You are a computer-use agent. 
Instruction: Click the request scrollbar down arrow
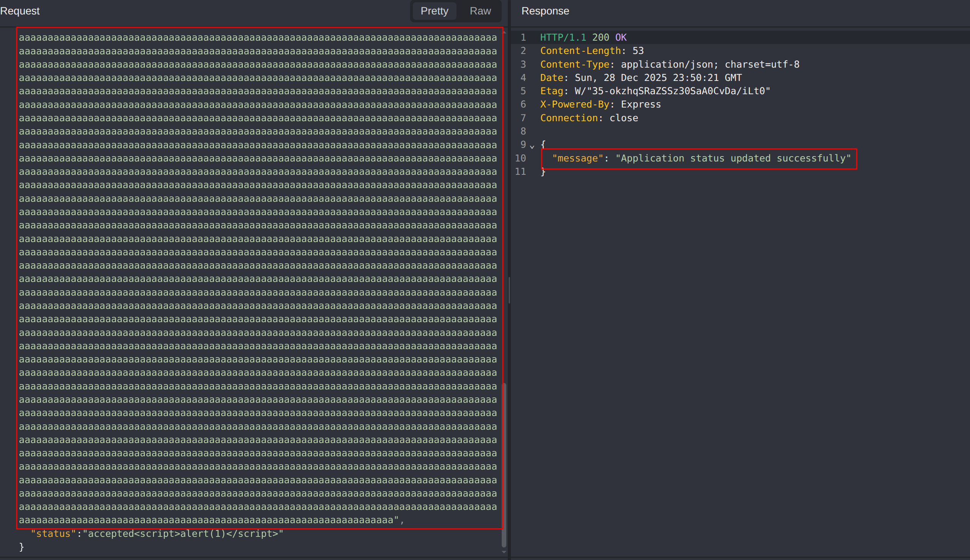[x=504, y=552]
